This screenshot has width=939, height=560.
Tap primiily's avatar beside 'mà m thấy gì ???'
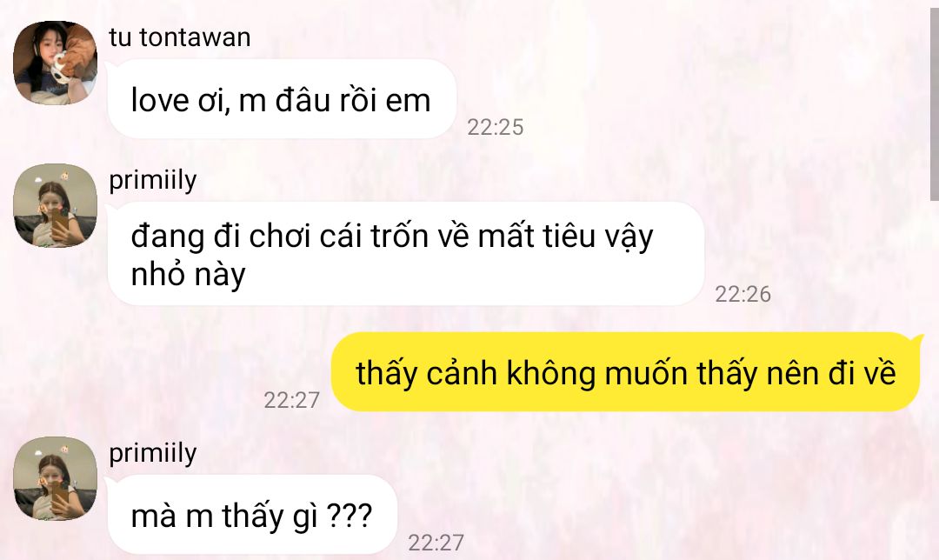(55, 478)
